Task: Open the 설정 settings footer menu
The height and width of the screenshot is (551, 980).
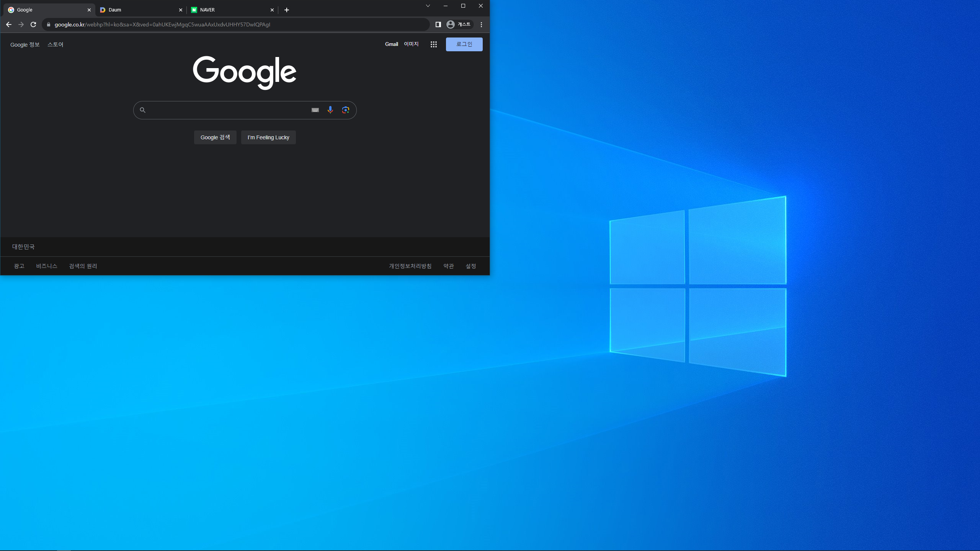Action: pyautogui.click(x=471, y=266)
